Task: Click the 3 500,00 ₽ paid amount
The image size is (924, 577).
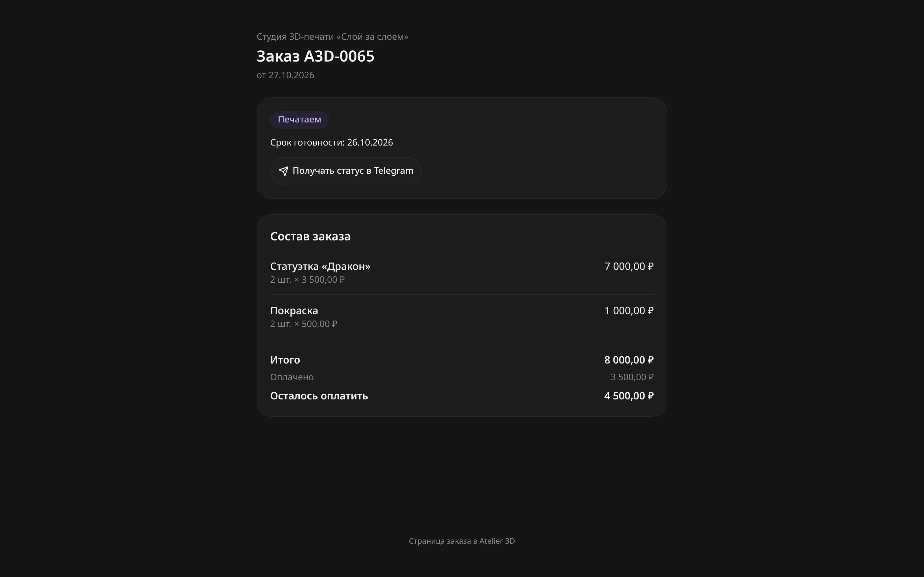Action: click(632, 377)
